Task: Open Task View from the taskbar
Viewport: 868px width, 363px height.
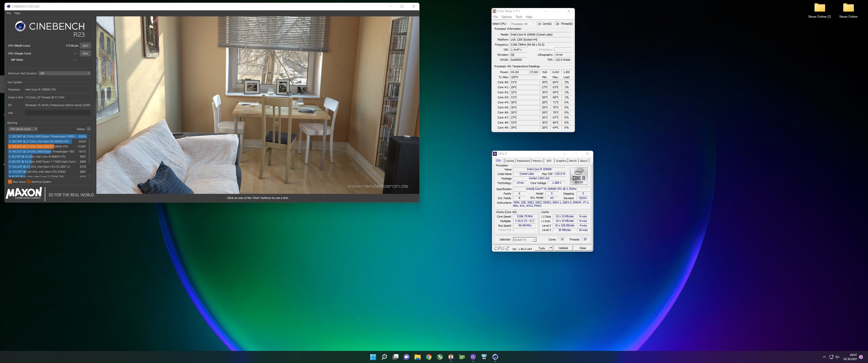Action: [395, 357]
